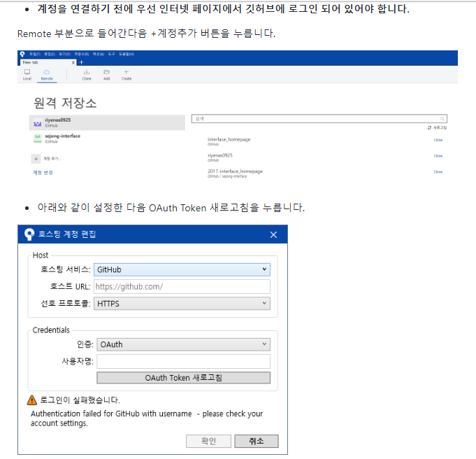The height and width of the screenshot is (459, 476).
Task: Click the 확인 confirm button
Action: (x=208, y=441)
